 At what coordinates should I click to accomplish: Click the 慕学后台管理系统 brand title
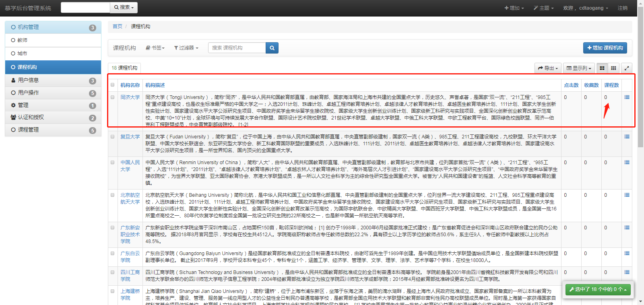[x=28, y=8]
